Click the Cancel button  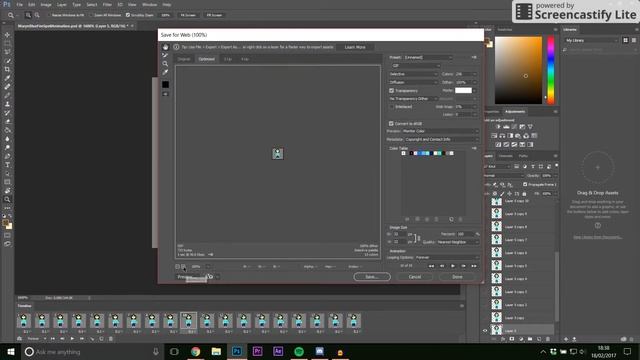coord(415,277)
